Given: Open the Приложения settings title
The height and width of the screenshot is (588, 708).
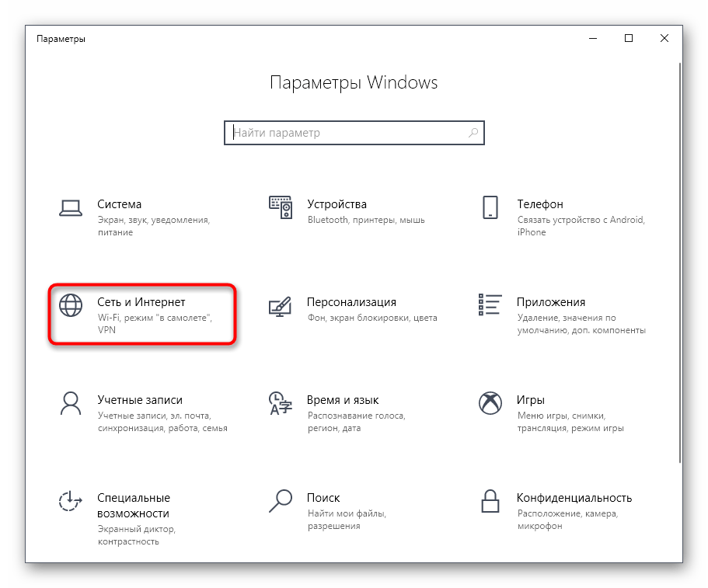Looking at the screenshot, I should click(551, 302).
